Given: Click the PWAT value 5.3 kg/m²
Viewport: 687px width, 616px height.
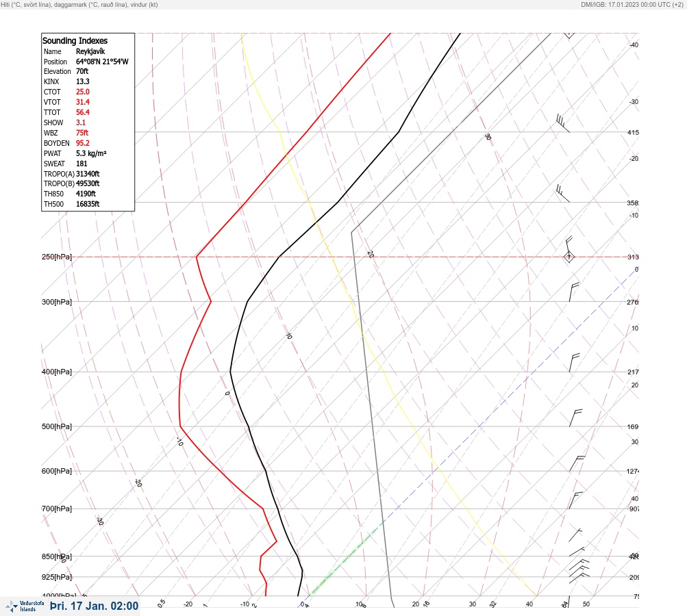Looking at the screenshot, I should click(91, 153).
